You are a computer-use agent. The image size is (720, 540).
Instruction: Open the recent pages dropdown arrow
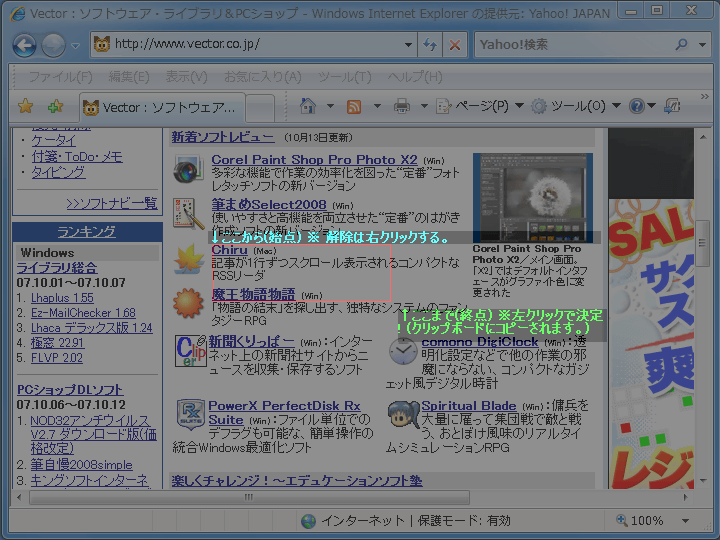(x=75, y=45)
